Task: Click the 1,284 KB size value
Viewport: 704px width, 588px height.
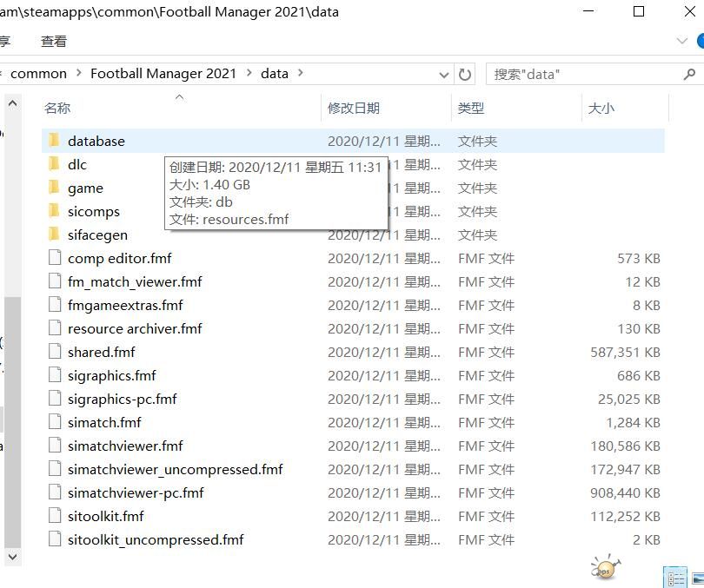Action: click(633, 422)
